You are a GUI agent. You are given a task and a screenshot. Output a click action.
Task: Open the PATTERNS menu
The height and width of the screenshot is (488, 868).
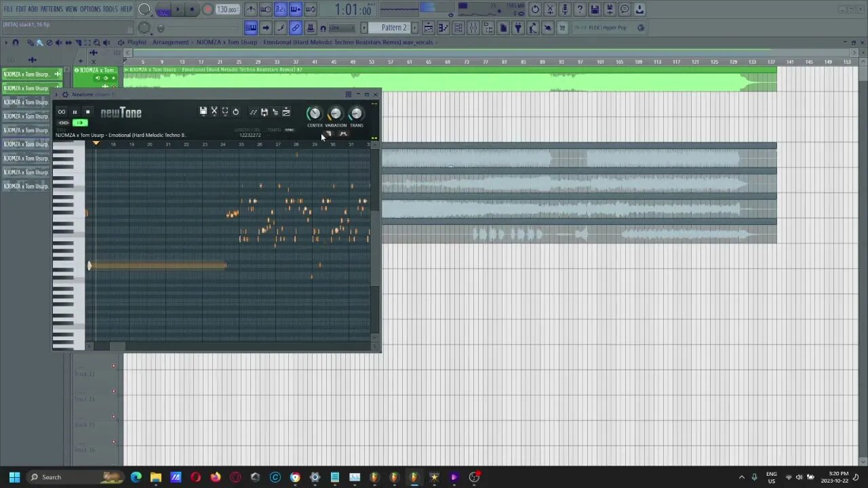(52, 9)
